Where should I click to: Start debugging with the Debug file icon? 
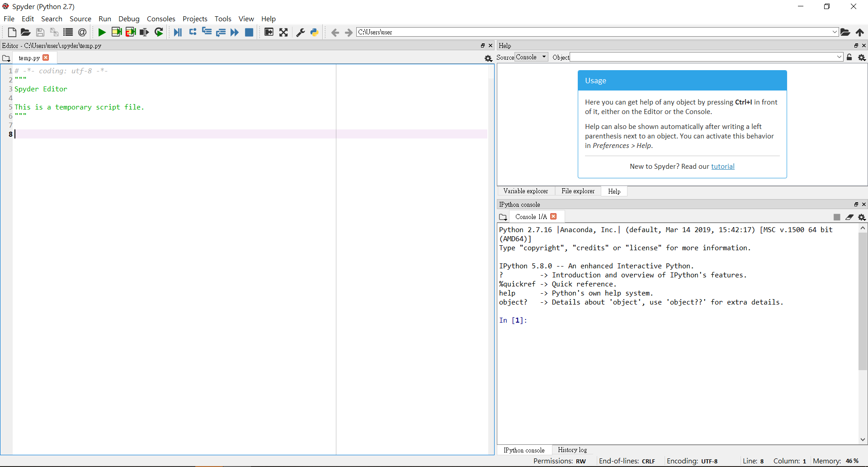178,32
